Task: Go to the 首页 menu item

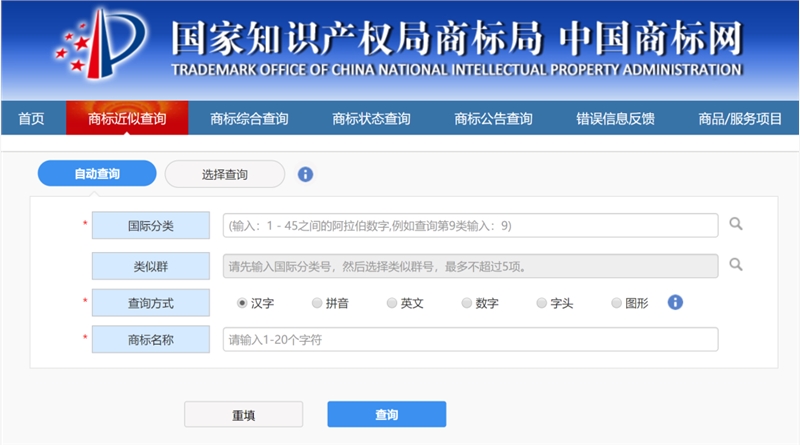Action: click(x=31, y=119)
